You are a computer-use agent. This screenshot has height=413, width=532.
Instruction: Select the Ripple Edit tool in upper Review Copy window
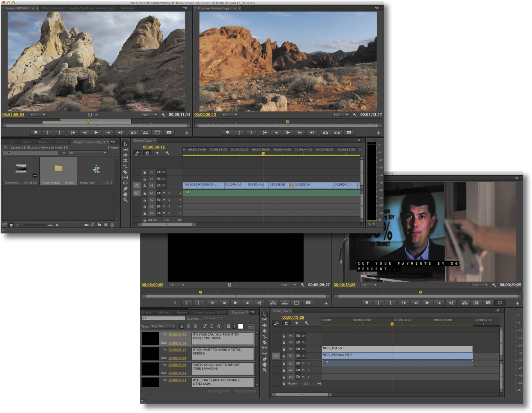click(x=125, y=155)
